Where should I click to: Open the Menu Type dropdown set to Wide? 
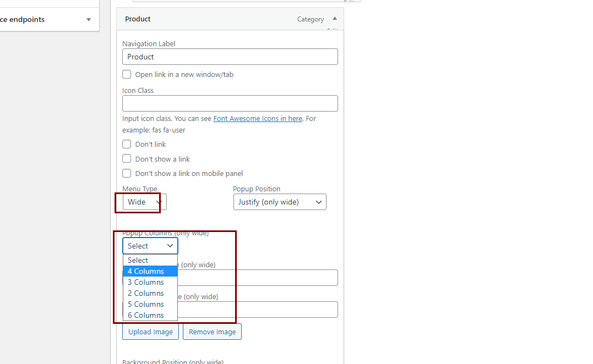tap(144, 202)
